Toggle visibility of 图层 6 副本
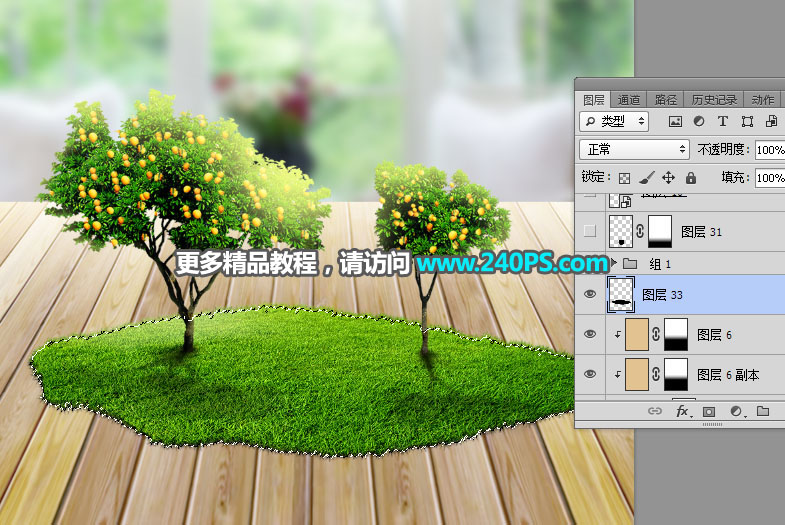Screen dimensions: 785x525 pos(590,374)
